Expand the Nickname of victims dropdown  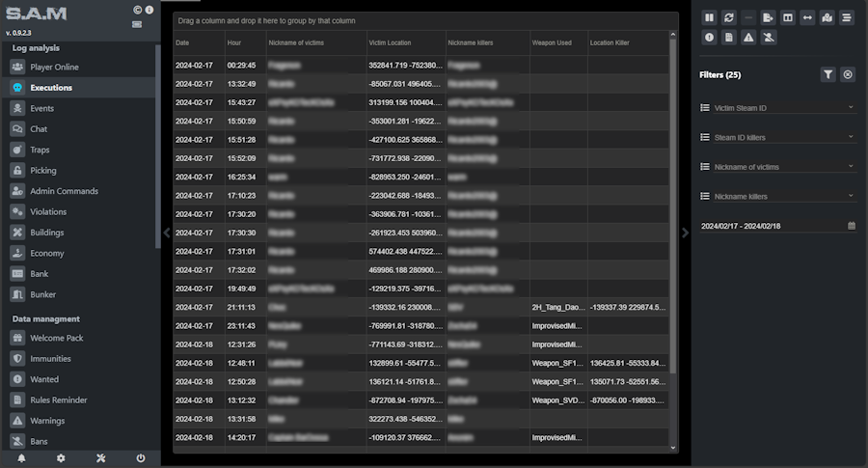coord(777,167)
